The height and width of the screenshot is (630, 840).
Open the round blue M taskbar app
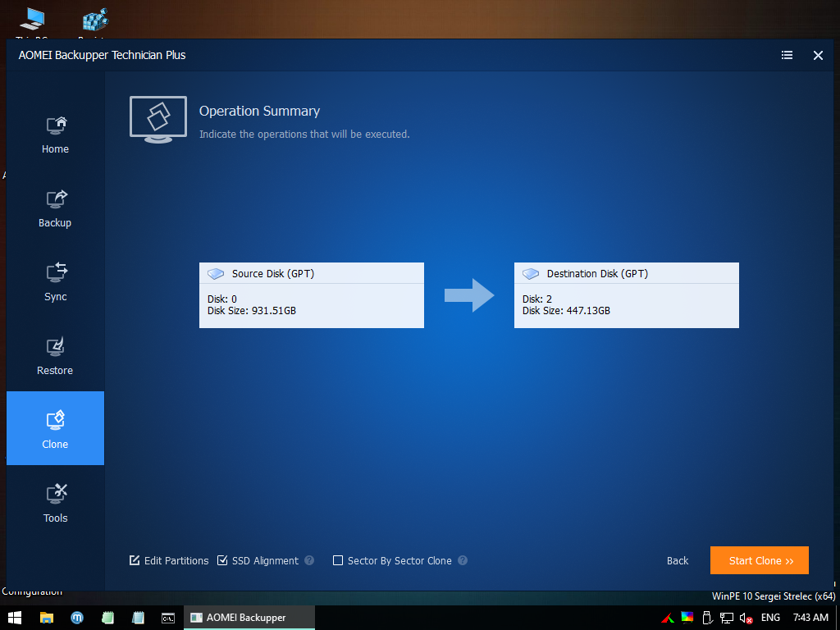coord(77,618)
